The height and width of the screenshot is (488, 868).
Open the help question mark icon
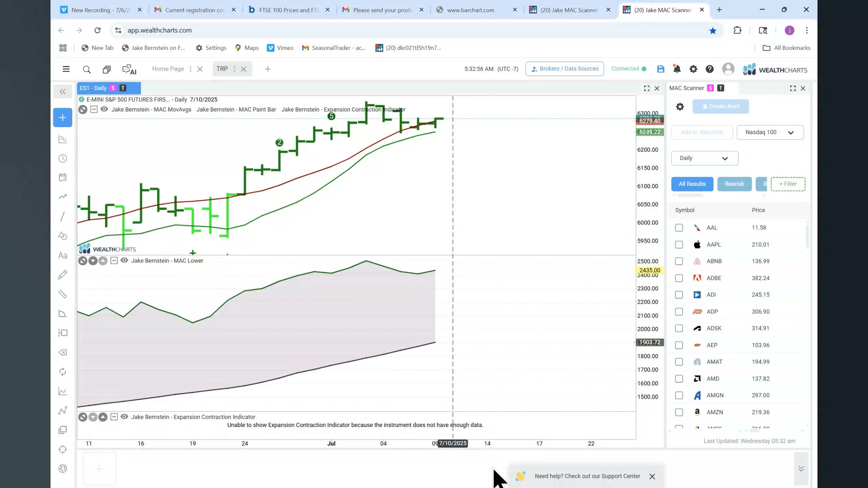pyautogui.click(x=710, y=69)
